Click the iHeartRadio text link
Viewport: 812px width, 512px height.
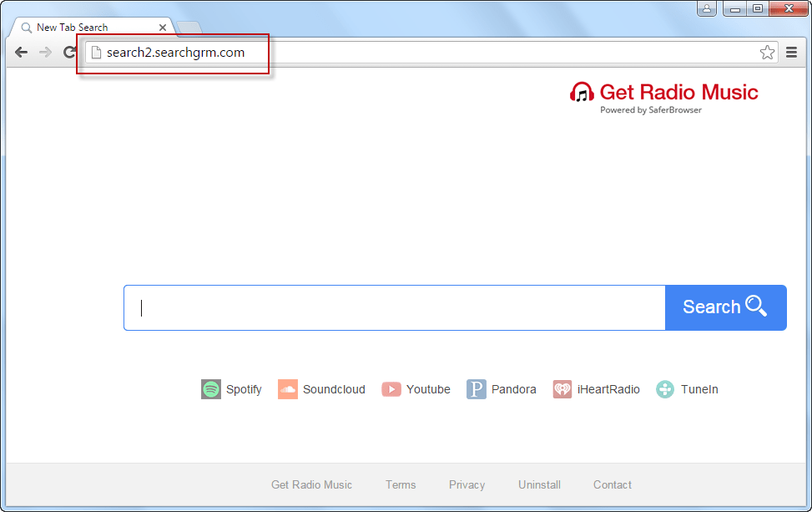tap(608, 389)
